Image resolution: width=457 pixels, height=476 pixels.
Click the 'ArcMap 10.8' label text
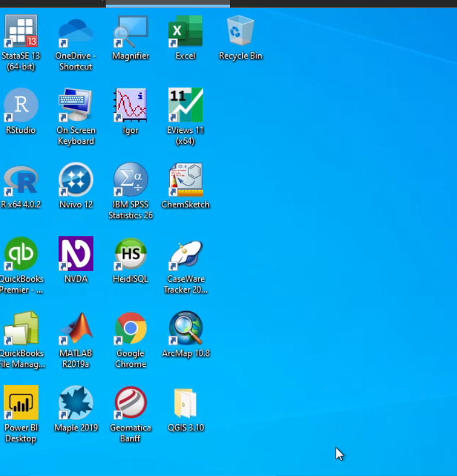click(x=186, y=354)
